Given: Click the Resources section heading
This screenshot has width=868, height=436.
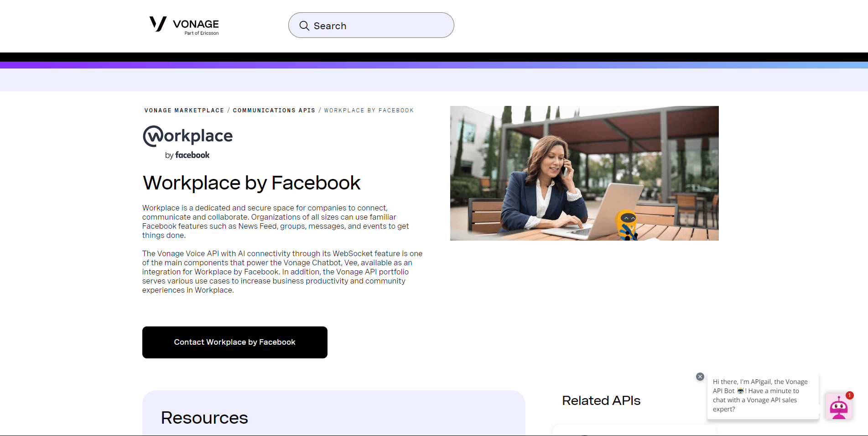Looking at the screenshot, I should point(204,417).
